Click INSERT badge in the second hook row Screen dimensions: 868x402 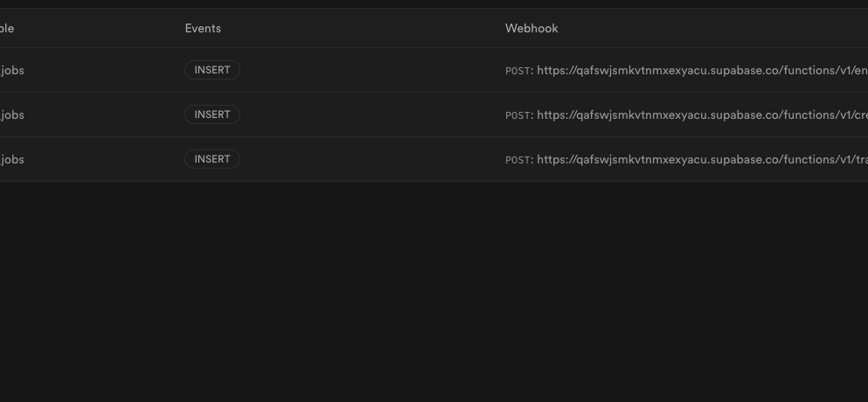[x=212, y=114]
